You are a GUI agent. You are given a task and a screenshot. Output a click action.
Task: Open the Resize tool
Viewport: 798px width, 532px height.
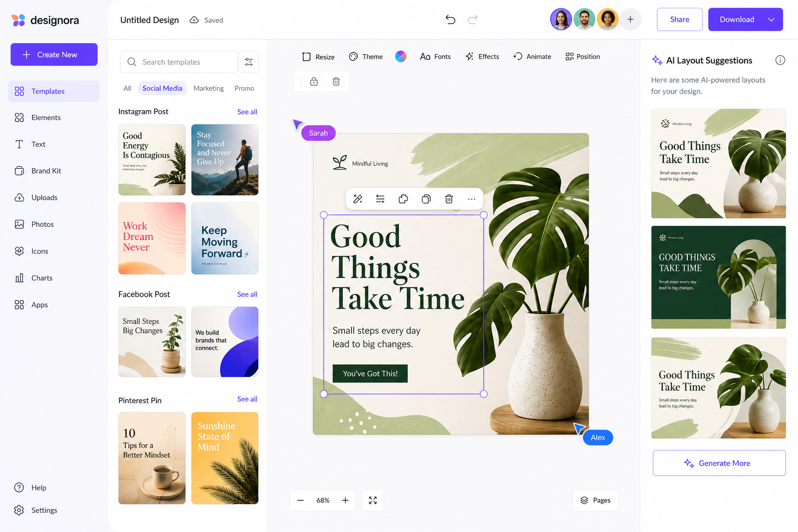[318, 57]
